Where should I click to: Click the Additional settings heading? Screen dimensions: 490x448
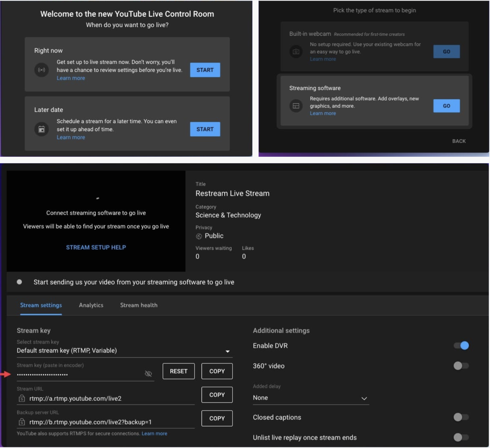(281, 331)
